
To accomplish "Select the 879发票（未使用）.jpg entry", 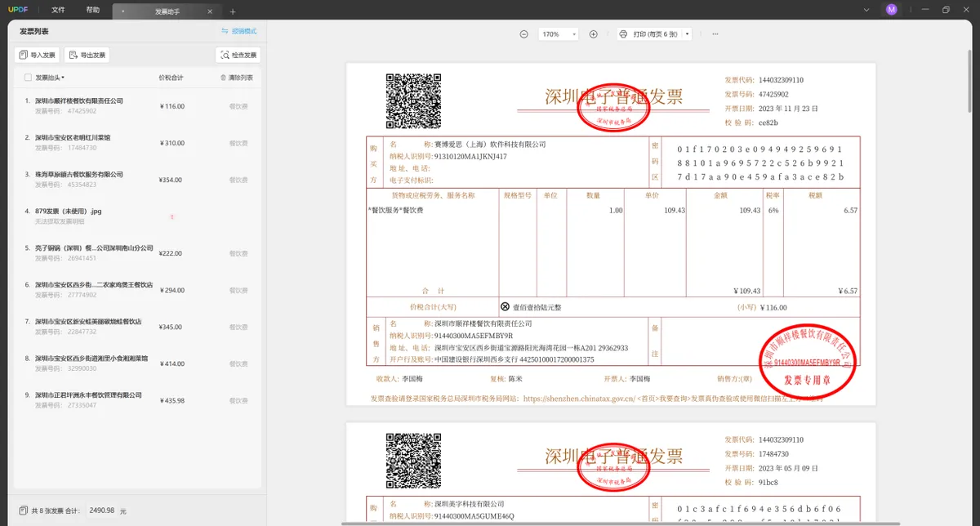I will pyautogui.click(x=137, y=216).
